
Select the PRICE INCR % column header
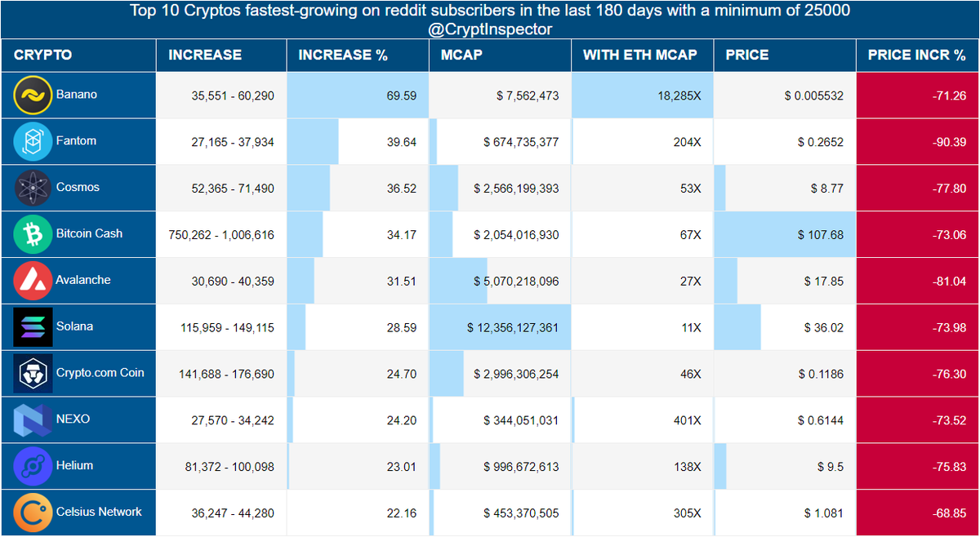pyautogui.click(x=918, y=55)
